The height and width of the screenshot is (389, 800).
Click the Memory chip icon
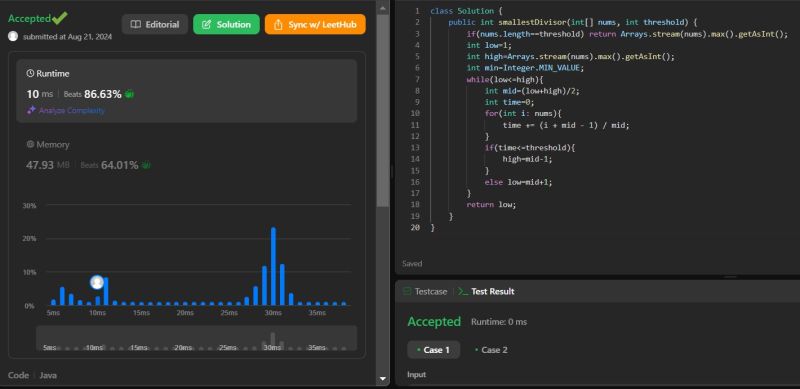pyautogui.click(x=31, y=144)
